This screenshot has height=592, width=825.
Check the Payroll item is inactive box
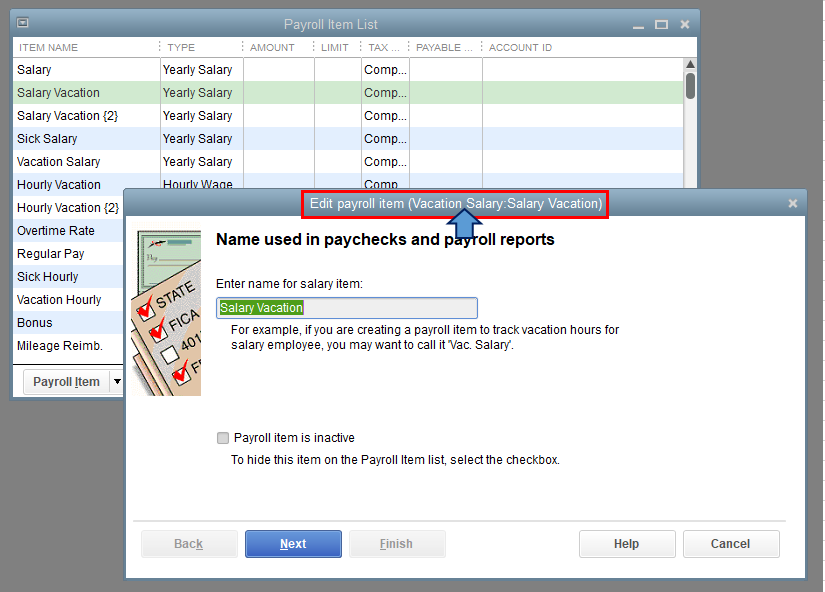click(223, 438)
